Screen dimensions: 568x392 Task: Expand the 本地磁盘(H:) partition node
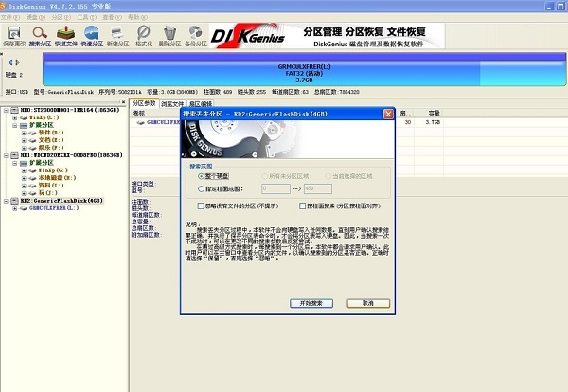point(24,178)
